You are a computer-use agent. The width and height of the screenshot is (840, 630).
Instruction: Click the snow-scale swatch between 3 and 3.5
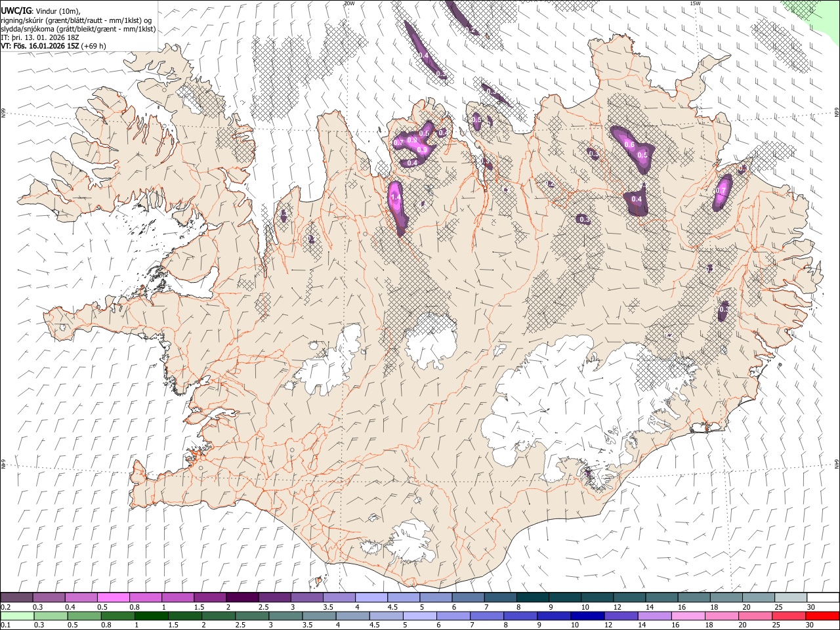307,597
